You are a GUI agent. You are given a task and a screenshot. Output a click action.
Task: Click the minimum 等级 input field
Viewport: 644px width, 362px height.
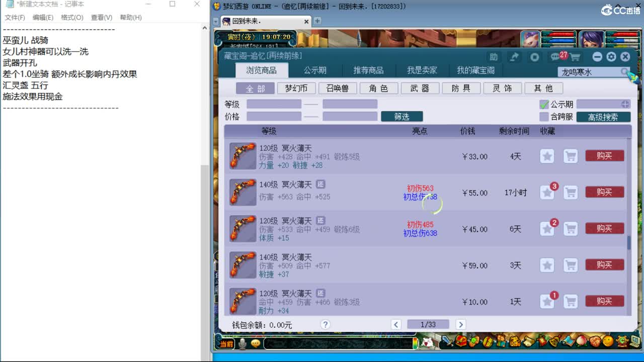click(x=274, y=104)
